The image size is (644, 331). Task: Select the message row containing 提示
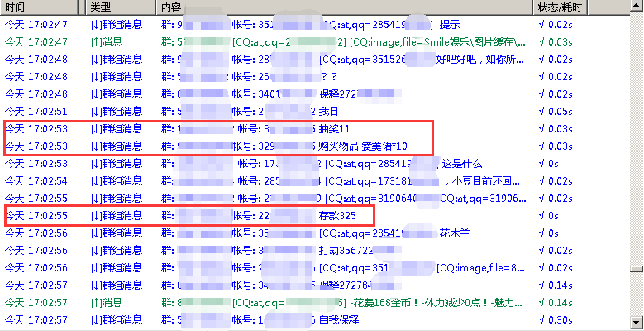[x=449, y=25]
